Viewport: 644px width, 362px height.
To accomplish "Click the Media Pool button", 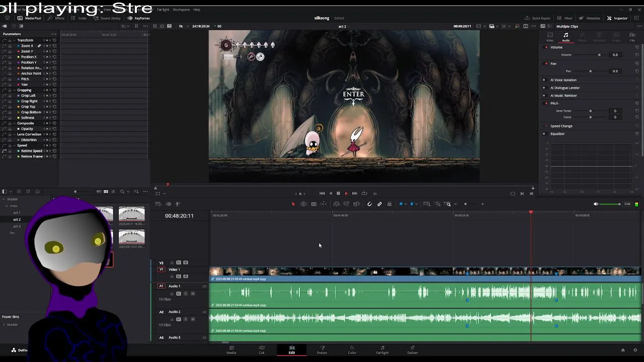I will point(29,18).
